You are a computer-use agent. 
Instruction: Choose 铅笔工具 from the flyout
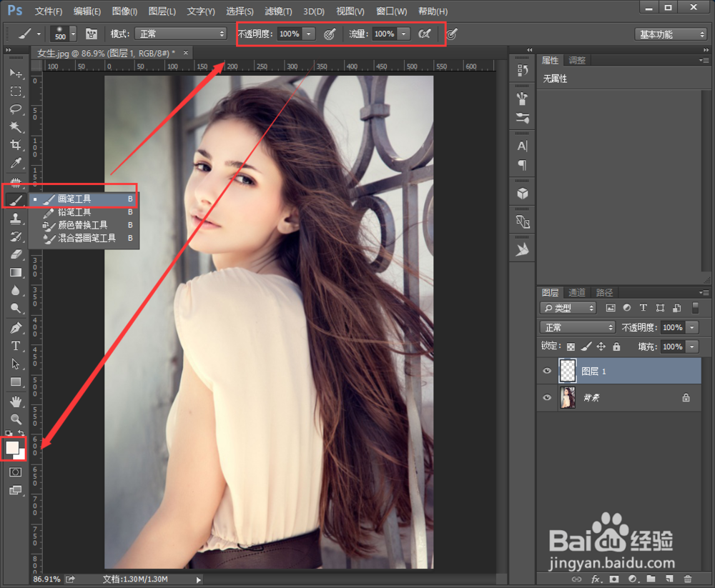pyautogui.click(x=84, y=212)
